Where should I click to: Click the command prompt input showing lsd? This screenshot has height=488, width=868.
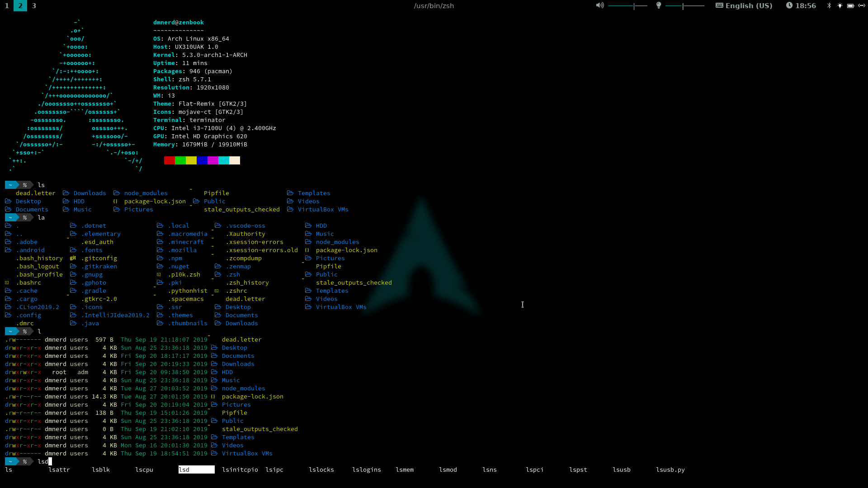click(43, 461)
